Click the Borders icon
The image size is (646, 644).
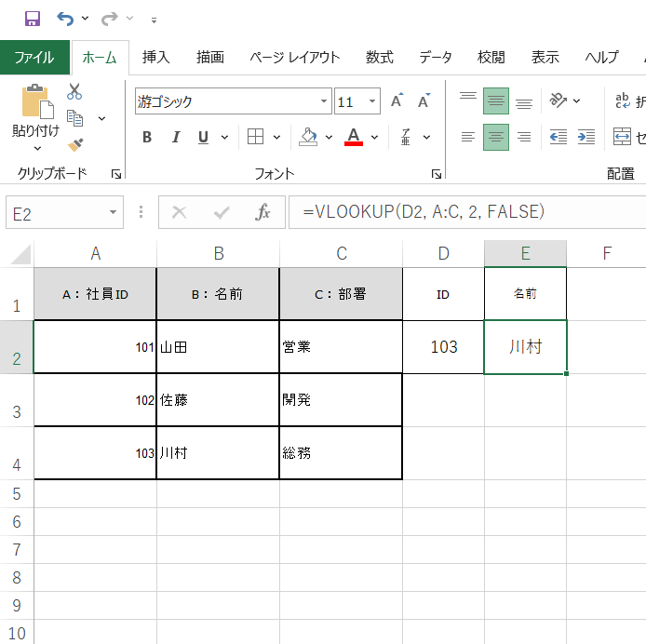click(x=255, y=137)
